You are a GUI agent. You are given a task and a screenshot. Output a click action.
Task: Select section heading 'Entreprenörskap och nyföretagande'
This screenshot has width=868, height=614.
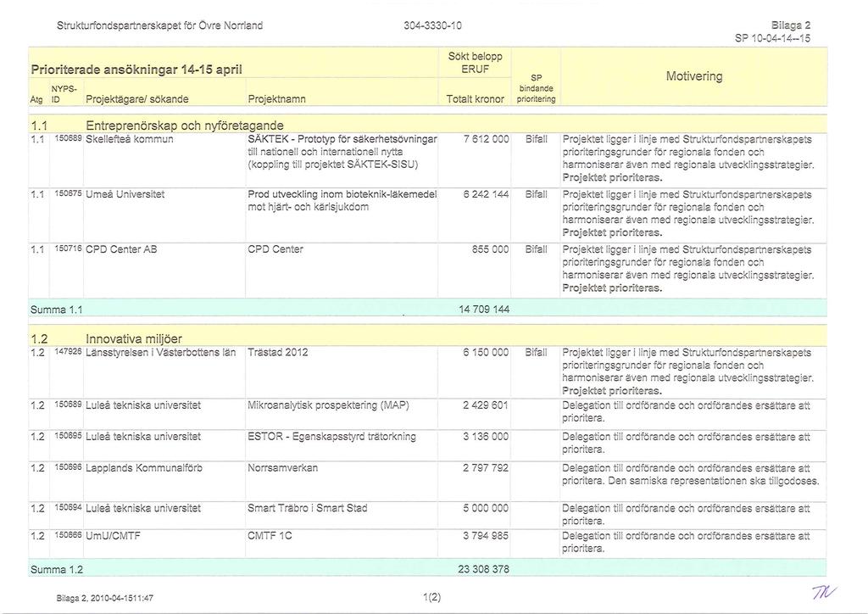[x=184, y=126]
